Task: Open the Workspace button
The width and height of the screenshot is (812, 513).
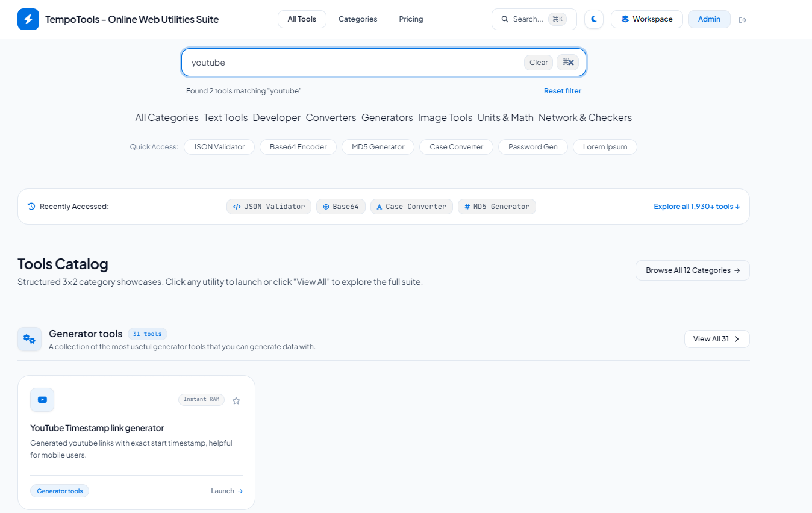Action: tap(647, 19)
